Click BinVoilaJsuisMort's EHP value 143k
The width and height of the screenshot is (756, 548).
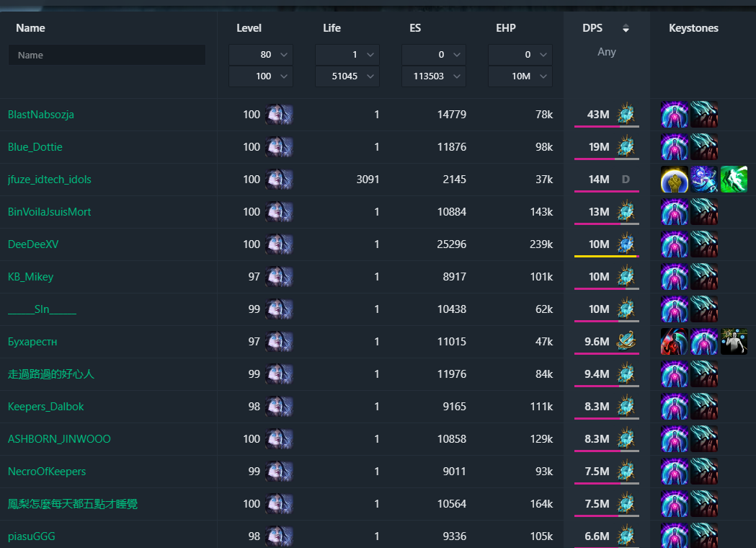pyautogui.click(x=541, y=212)
